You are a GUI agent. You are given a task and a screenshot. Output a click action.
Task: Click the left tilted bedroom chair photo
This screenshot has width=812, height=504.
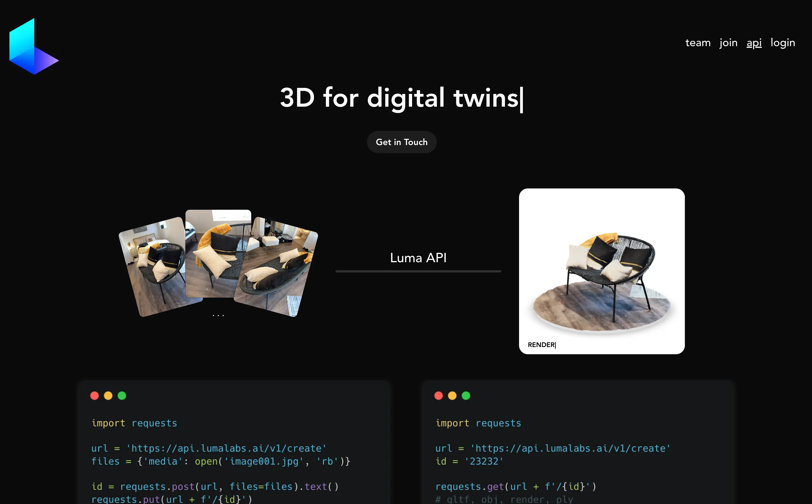pyautogui.click(x=157, y=267)
